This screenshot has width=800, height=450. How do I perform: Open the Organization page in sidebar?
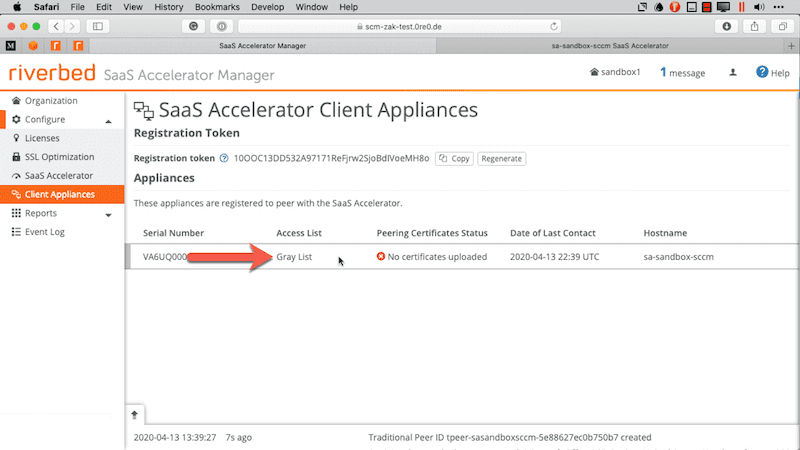click(51, 101)
